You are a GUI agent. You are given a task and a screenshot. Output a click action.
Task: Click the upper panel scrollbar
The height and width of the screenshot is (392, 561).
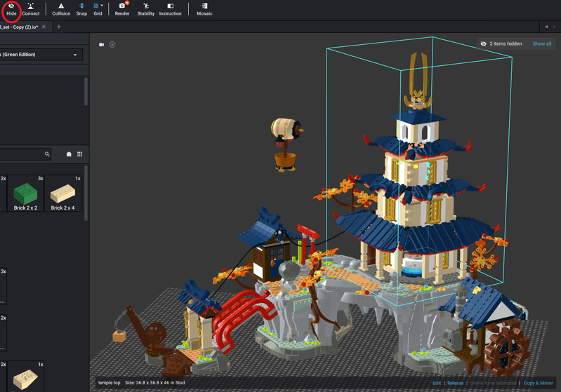pyautogui.click(x=86, y=91)
